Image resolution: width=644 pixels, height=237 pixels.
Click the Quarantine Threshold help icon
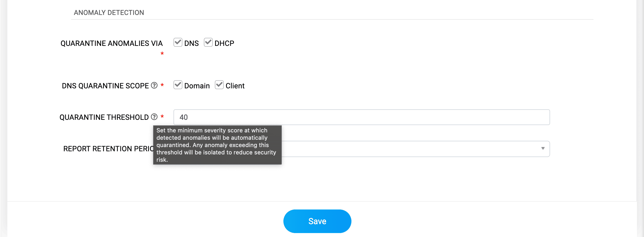(154, 117)
